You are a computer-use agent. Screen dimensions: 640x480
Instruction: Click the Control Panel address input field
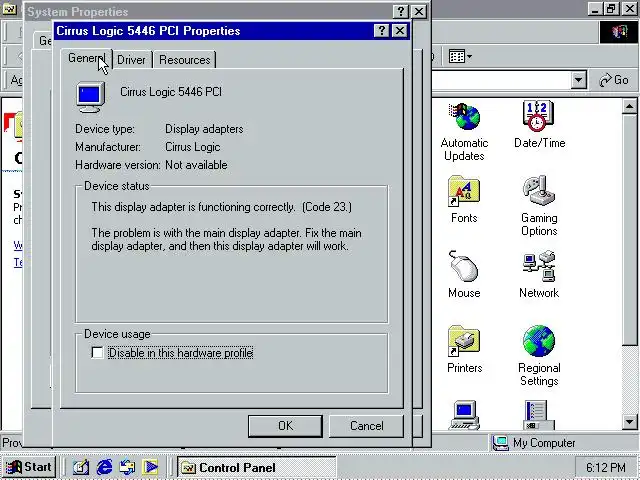click(501, 80)
